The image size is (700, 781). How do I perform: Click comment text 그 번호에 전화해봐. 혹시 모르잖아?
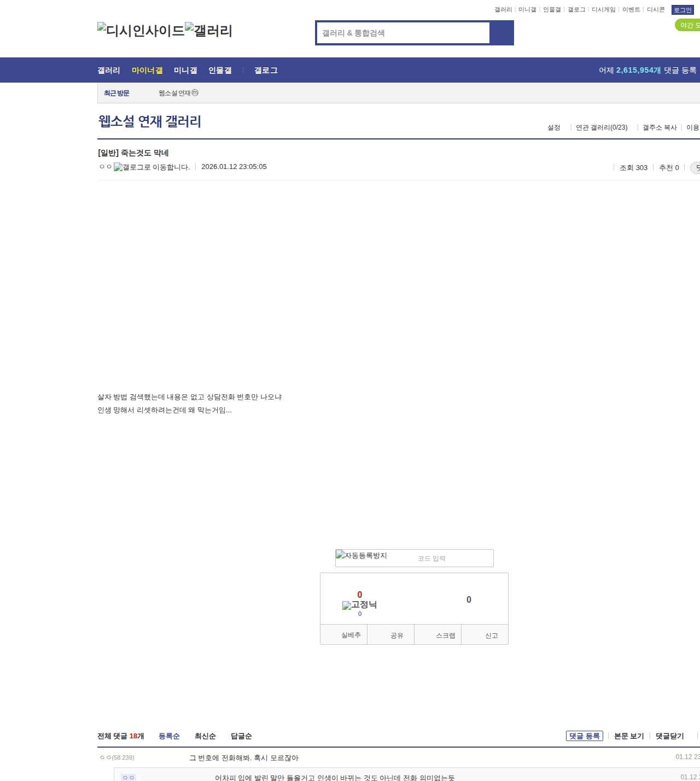click(x=244, y=758)
